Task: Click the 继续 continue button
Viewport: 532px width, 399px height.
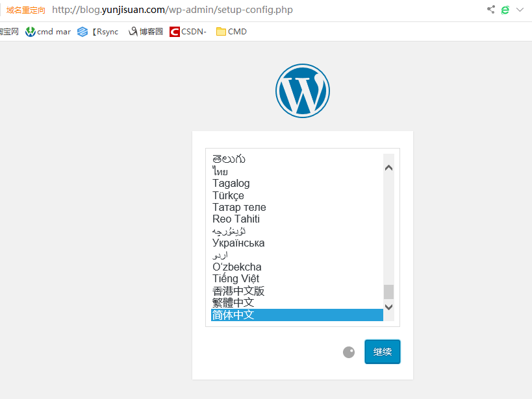Action: [383, 352]
